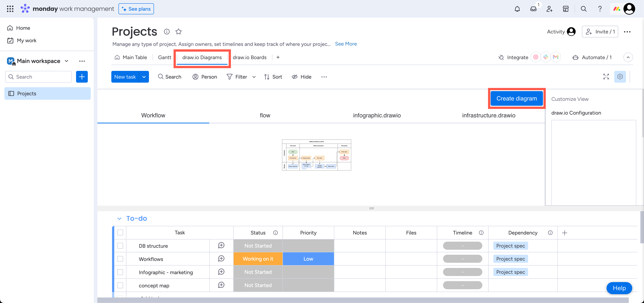Select the DB structure row checkbox
Screen dimensions: 644x303
tap(120, 246)
